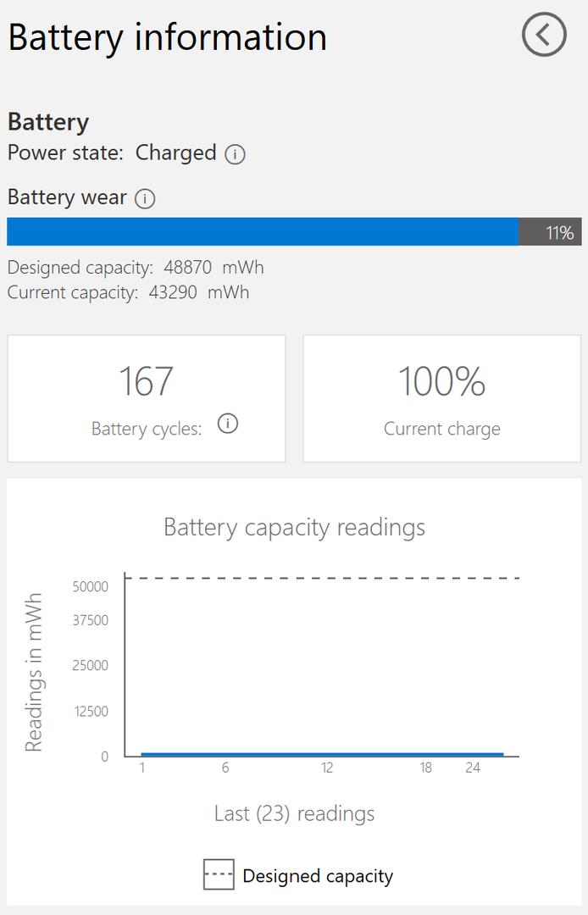Show info about Battery wear
This screenshot has height=915, width=588.
coord(145,199)
